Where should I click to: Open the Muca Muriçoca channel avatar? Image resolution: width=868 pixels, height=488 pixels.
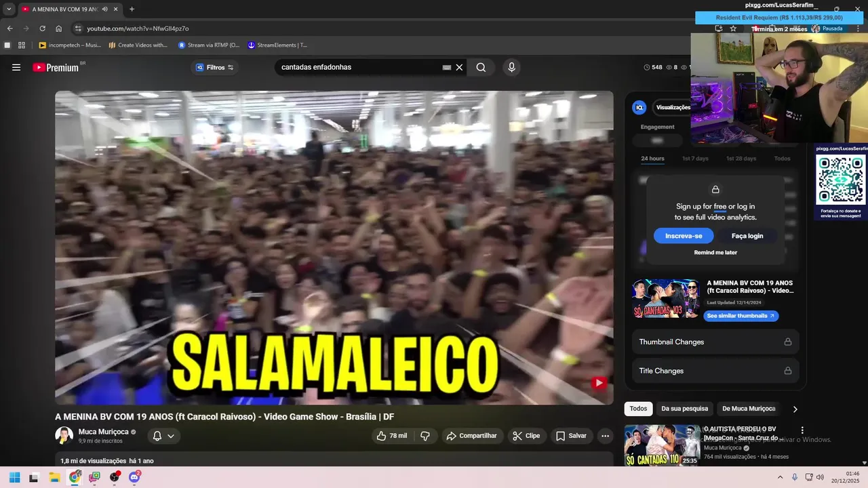coord(64,436)
